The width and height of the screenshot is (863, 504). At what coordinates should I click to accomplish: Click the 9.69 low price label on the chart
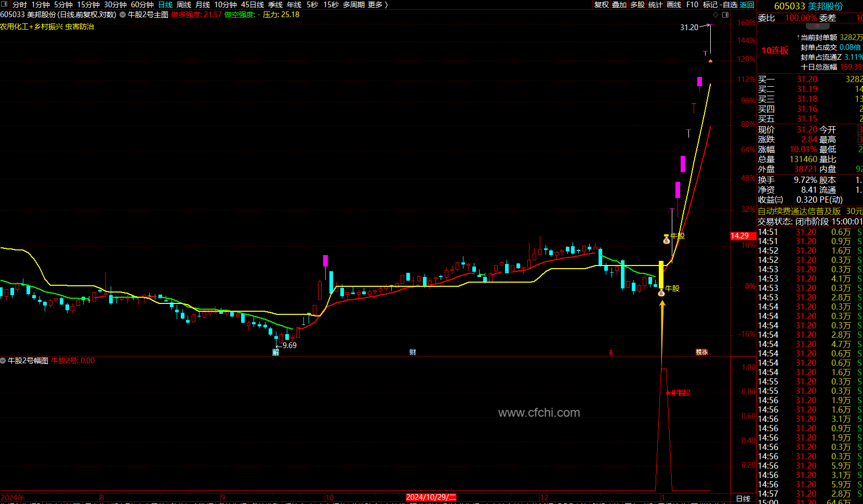(289, 346)
